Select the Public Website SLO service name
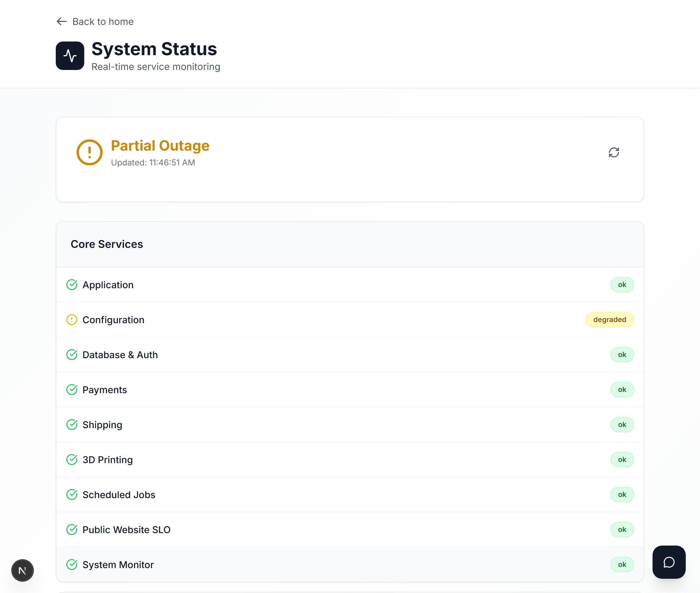 pyautogui.click(x=126, y=530)
